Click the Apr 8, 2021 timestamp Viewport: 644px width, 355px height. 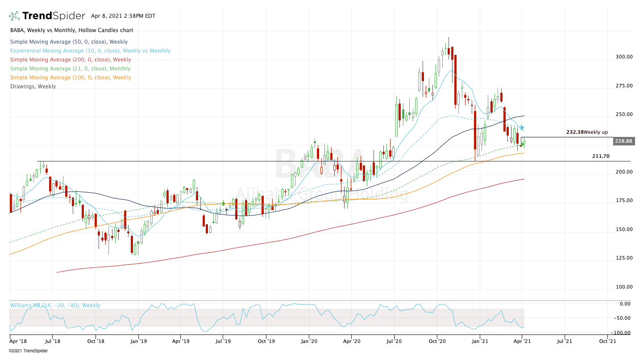click(123, 16)
